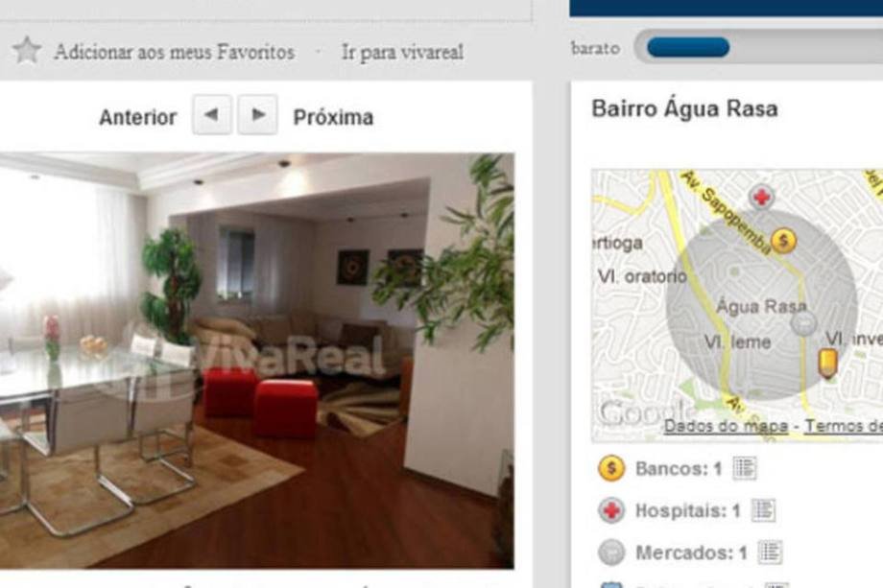Click the yellow property pin on map
The height and width of the screenshot is (588, 883).
coord(827,364)
